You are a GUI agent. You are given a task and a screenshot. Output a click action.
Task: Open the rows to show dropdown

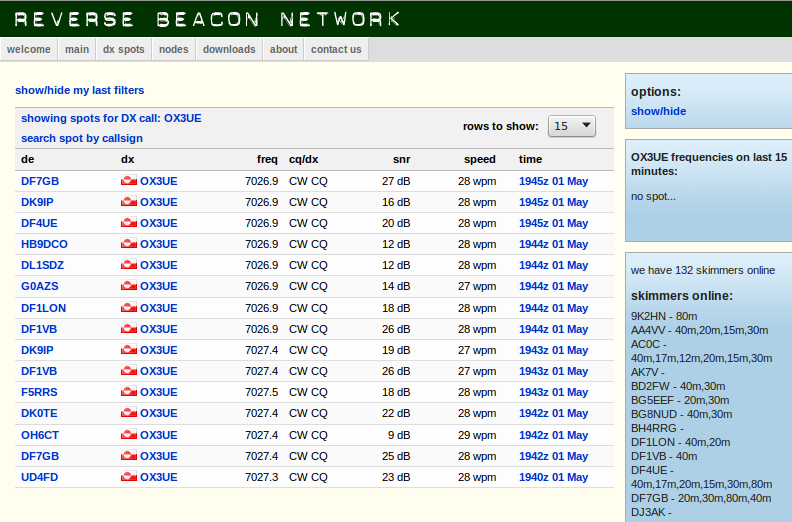(x=572, y=126)
